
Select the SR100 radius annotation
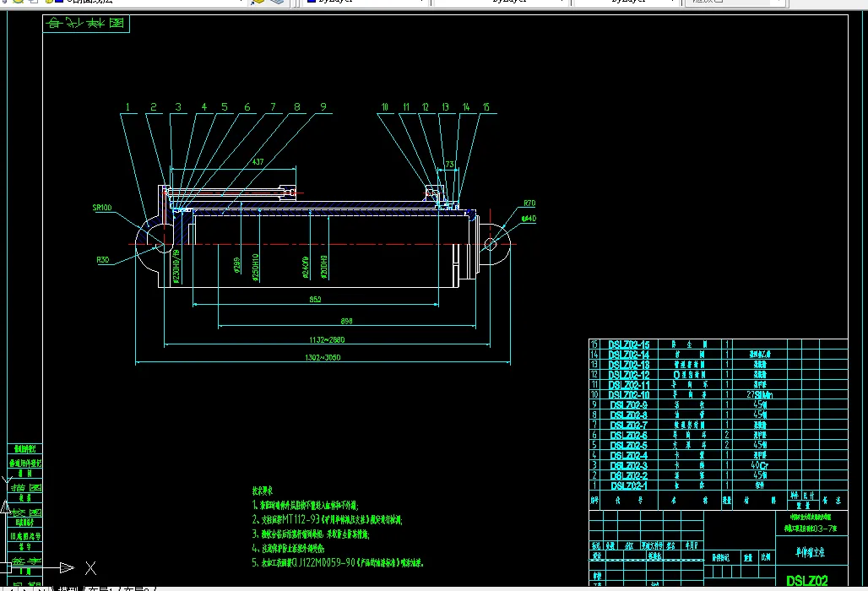click(104, 207)
